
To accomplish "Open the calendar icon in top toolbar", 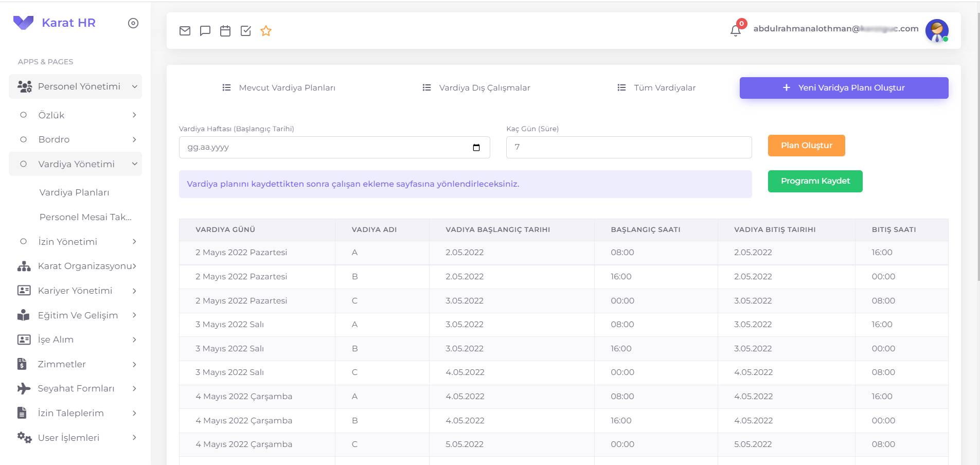I will click(x=225, y=30).
